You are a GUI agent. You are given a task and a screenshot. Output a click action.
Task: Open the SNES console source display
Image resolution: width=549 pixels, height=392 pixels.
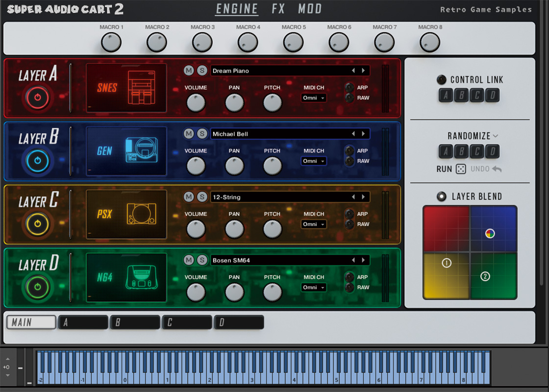click(x=126, y=88)
